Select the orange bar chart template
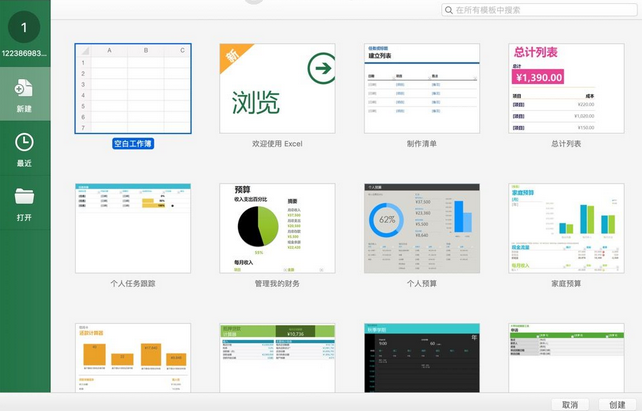Image resolution: width=642 pixels, height=411 pixels. [133, 358]
